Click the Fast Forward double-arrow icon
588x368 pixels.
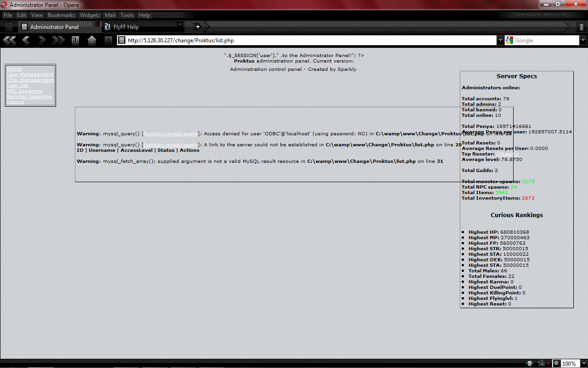58,40
